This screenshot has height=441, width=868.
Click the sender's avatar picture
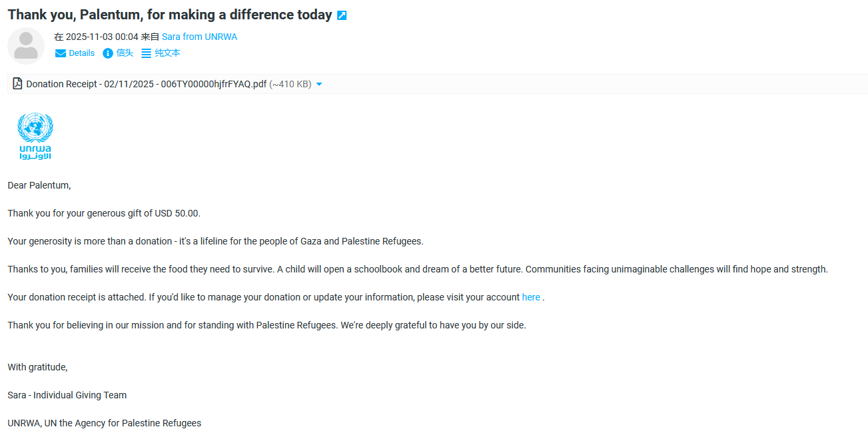[x=26, y=45]
